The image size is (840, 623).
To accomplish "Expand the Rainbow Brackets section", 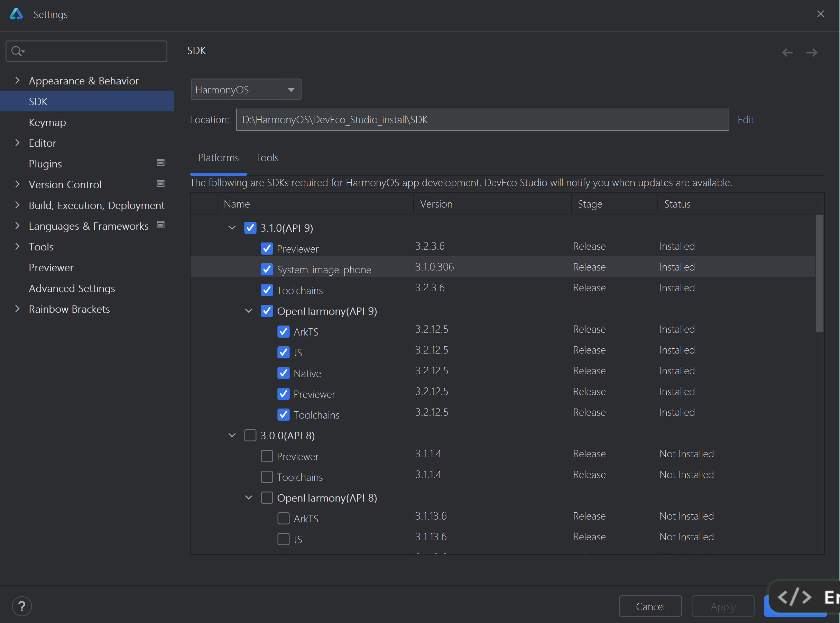I will coord(17,309).
